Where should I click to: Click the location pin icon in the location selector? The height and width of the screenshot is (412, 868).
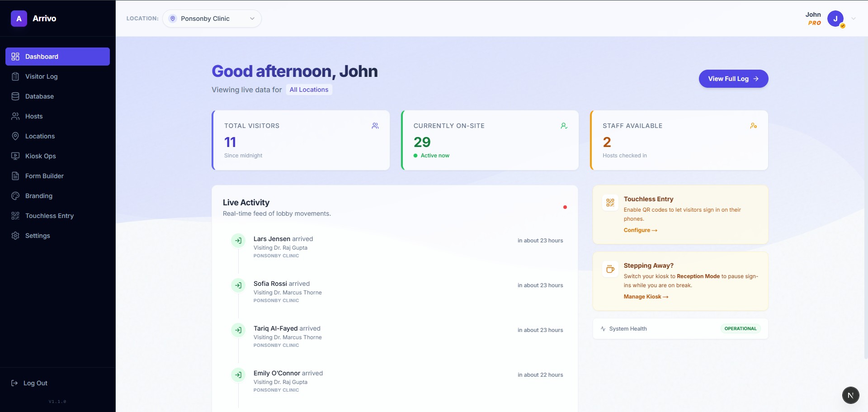click(x=173, y=19)
